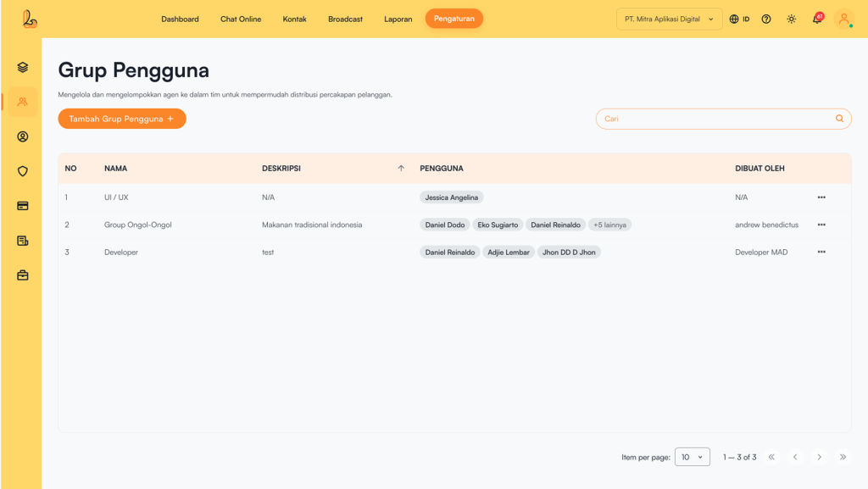This screenshot has height=489, width=868.
Task: Expand the PT. Mitra Aplikasi Digital dropdown
Action: click(x=669, y=19)
